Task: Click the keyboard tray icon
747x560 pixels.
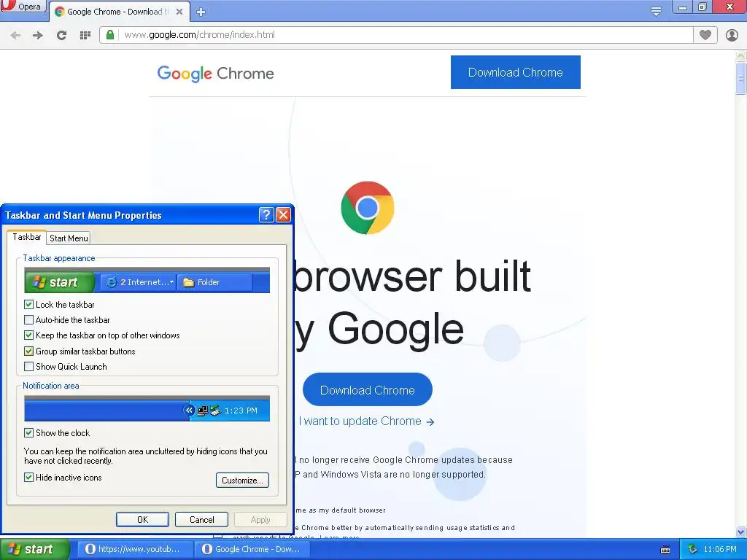Action: (x=665, y=550)
